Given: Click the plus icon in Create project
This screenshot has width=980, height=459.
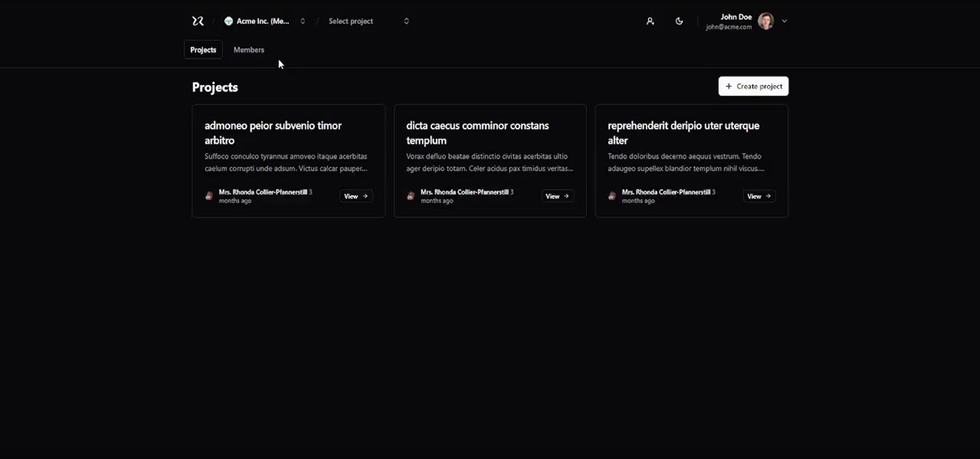Looking at the screenshot, I should coord(729,86).
